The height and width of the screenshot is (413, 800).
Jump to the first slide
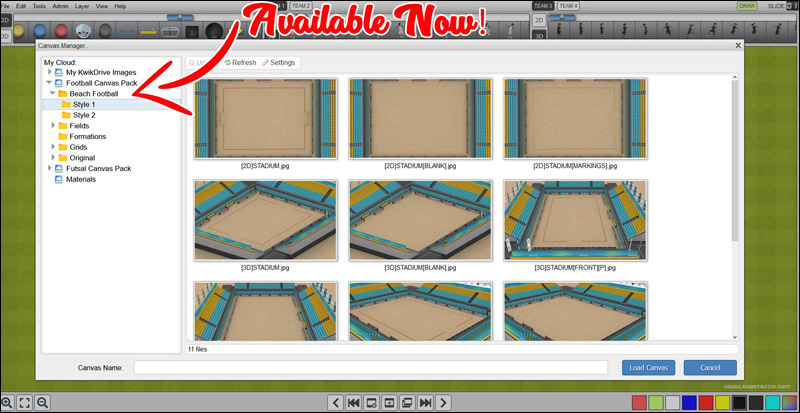tap(354, 402)
